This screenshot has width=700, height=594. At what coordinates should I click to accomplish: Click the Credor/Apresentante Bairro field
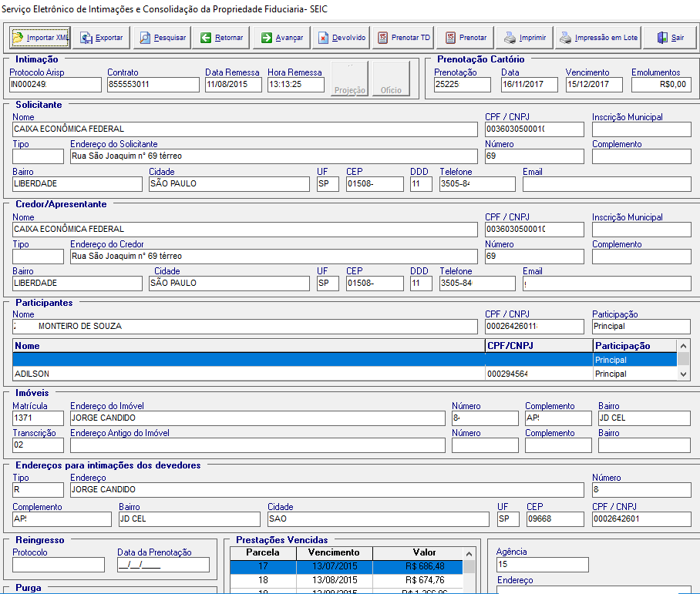77,284
